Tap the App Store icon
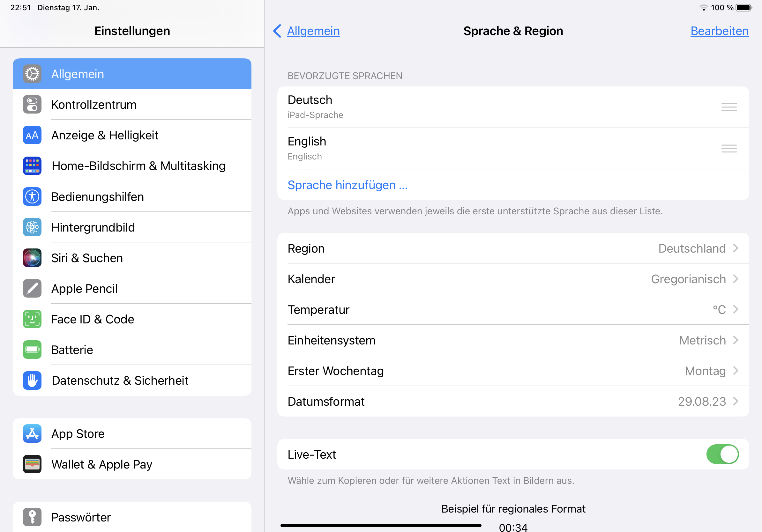 32,433
